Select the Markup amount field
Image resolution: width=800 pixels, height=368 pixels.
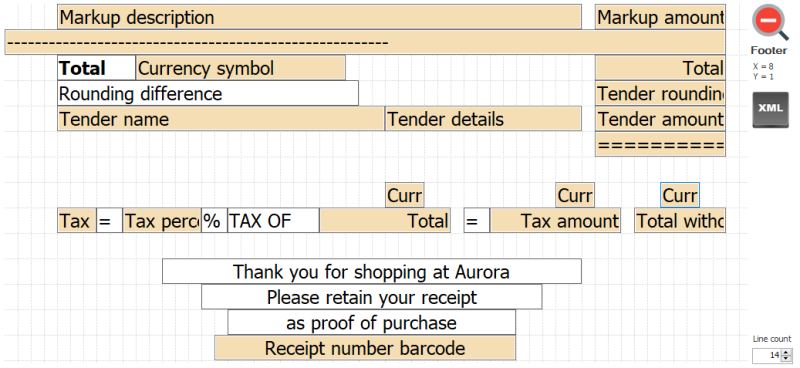(x=660, y=17)
